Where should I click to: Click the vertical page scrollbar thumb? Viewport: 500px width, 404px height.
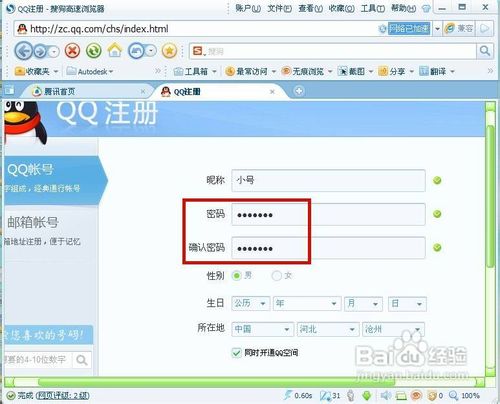[490, 196]
